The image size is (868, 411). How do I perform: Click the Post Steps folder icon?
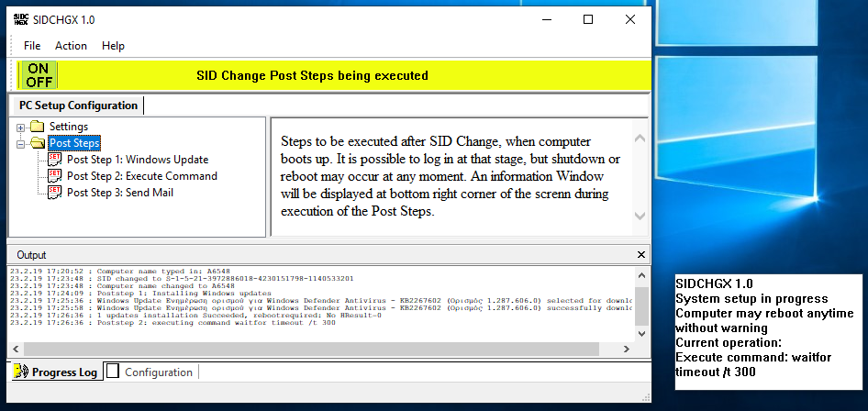(x=37, y=143)
